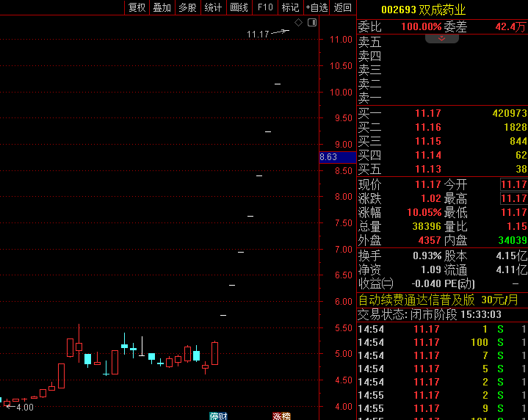Click the 内盘 34039 value
This screenshot has width=528, height=420.
pos(513,241)
